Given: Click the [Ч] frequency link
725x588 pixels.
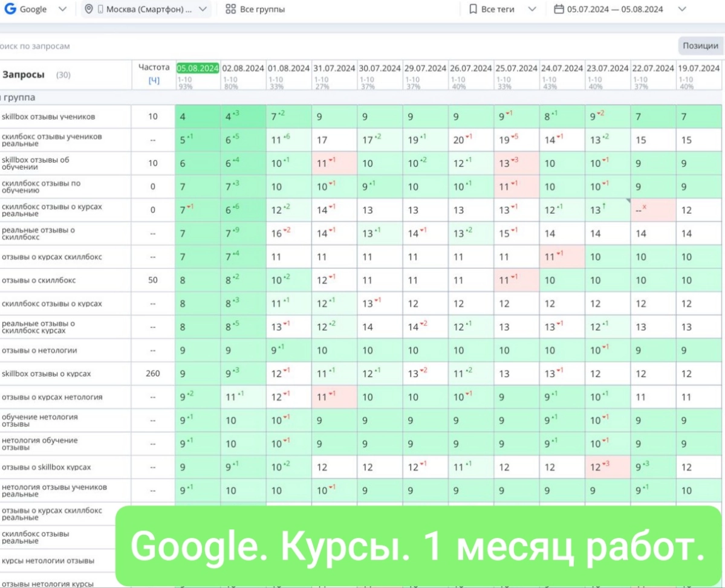Looking at the screenshot, I should (x=154, y=80).
